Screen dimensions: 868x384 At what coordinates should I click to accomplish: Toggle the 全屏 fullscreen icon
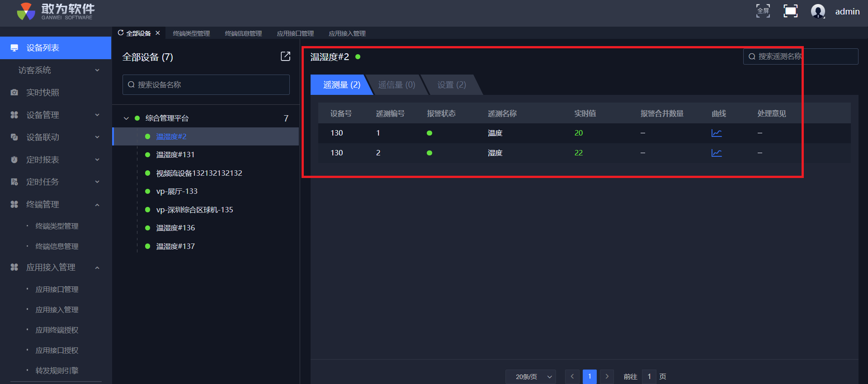pos(763,11)
